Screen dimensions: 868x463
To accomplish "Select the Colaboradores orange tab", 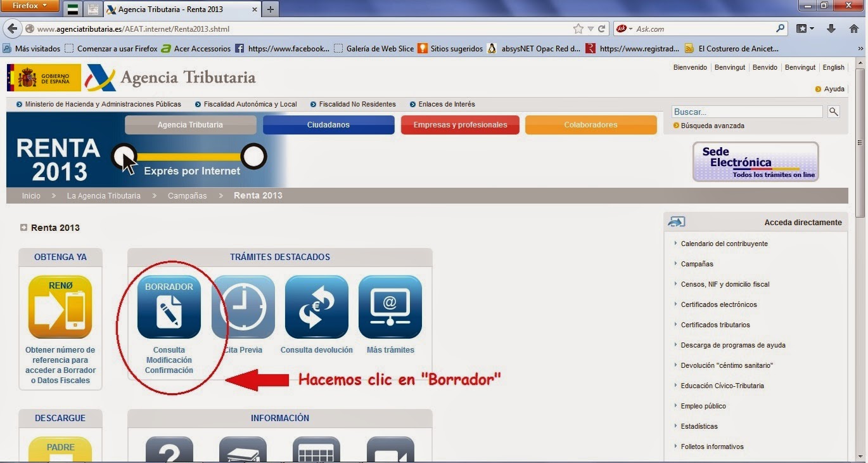I will [591, 125].
